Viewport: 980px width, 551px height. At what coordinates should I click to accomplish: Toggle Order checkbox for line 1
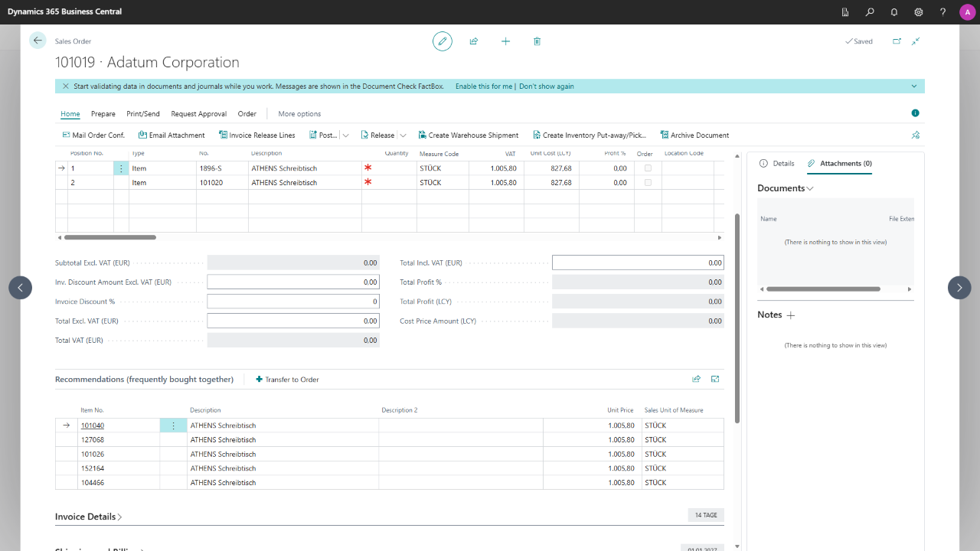tap(648, 168)
